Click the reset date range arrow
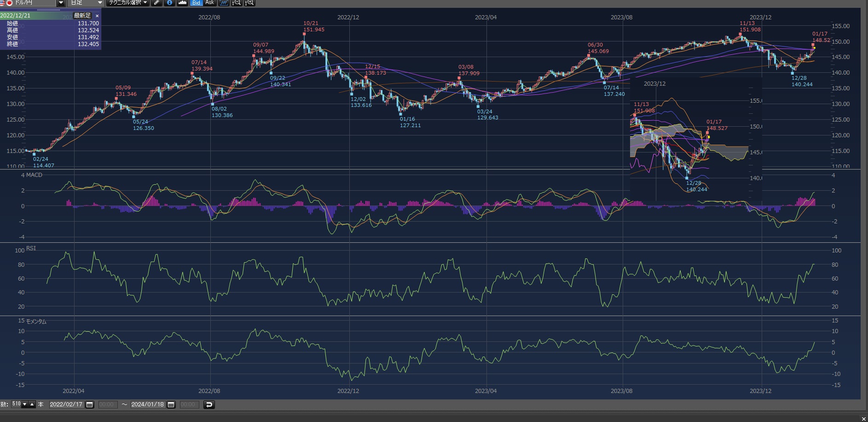 tap(209, 404)
